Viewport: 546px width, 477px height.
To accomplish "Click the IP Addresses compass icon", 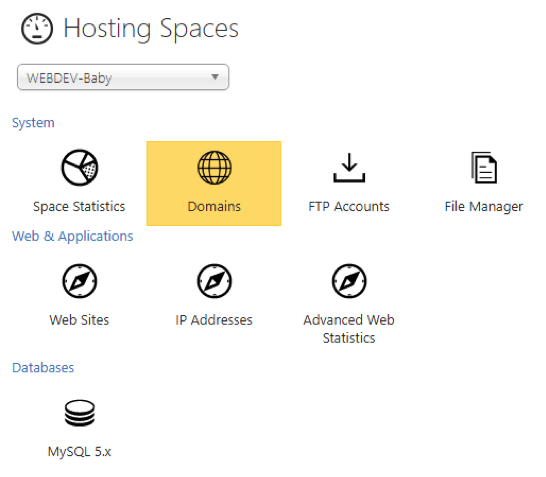I will click(214, 281).
